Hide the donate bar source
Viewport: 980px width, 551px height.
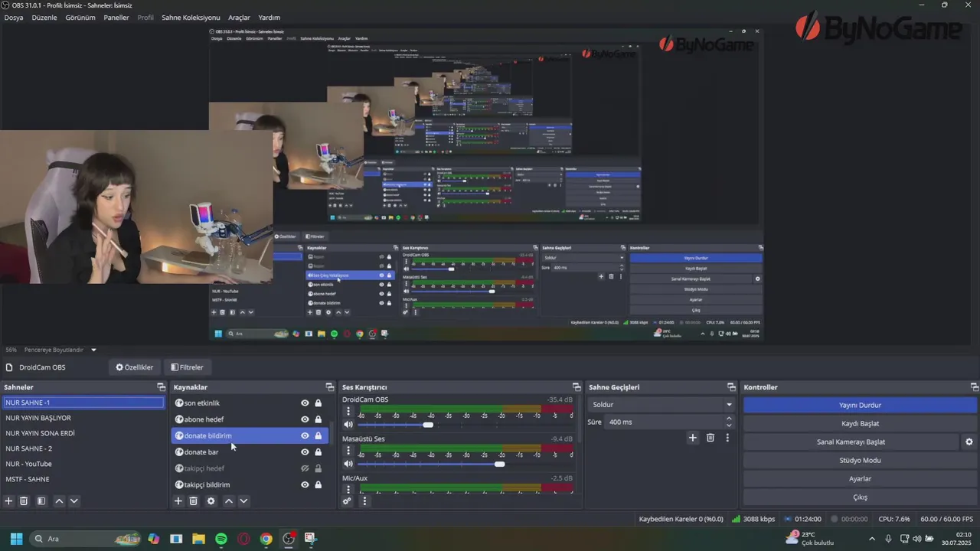(305, 452)
